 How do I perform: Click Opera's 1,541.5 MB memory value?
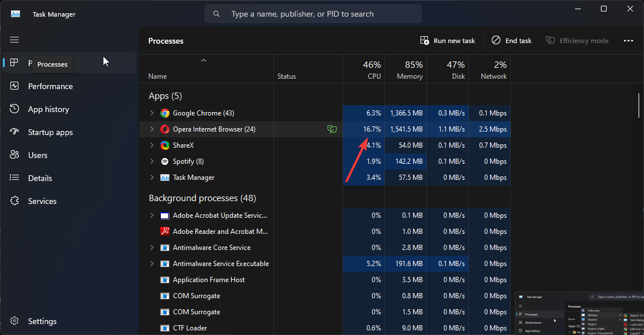tap(406, 129)
